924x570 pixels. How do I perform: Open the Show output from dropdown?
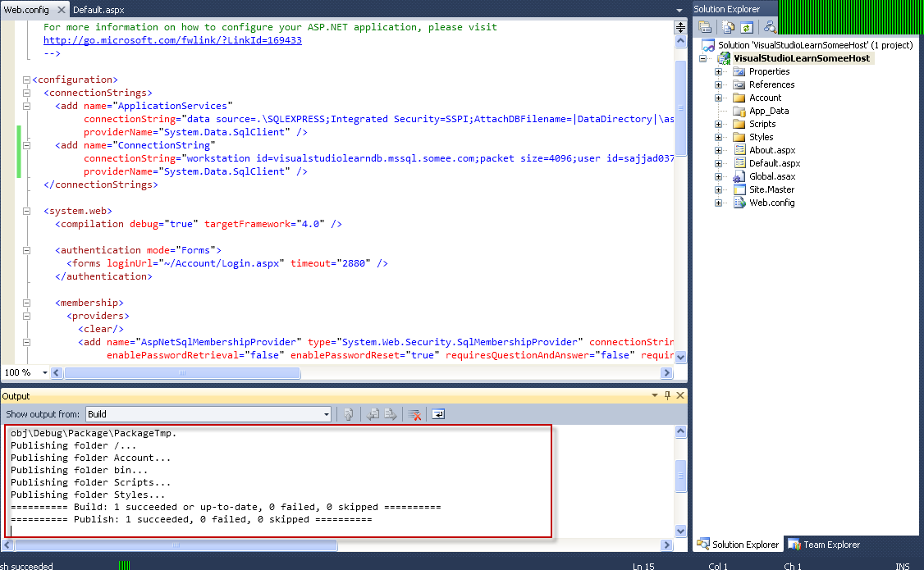tap(325, 414)
